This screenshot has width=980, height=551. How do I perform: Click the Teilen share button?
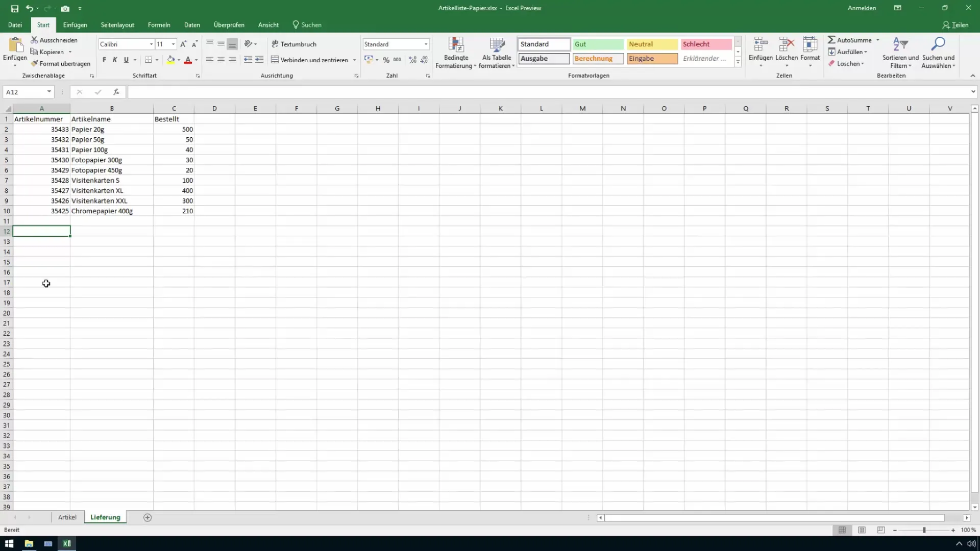pyautogui.click(x=955, y=24)
